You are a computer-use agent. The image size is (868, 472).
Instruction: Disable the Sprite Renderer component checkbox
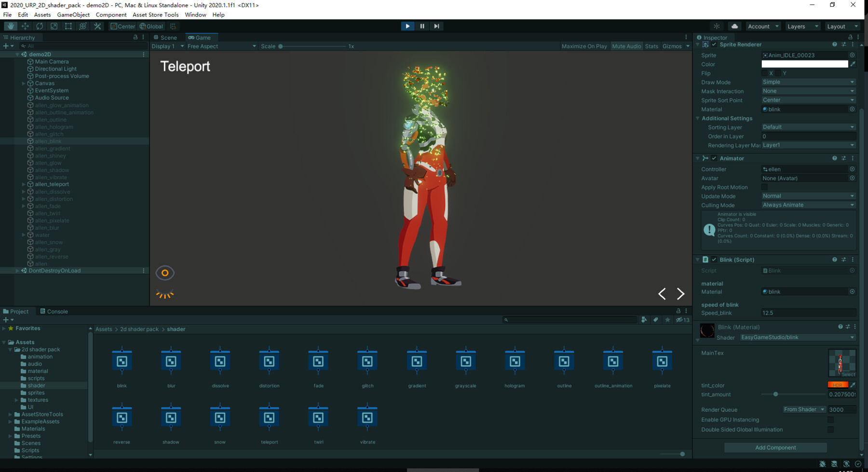coord(714,44)
